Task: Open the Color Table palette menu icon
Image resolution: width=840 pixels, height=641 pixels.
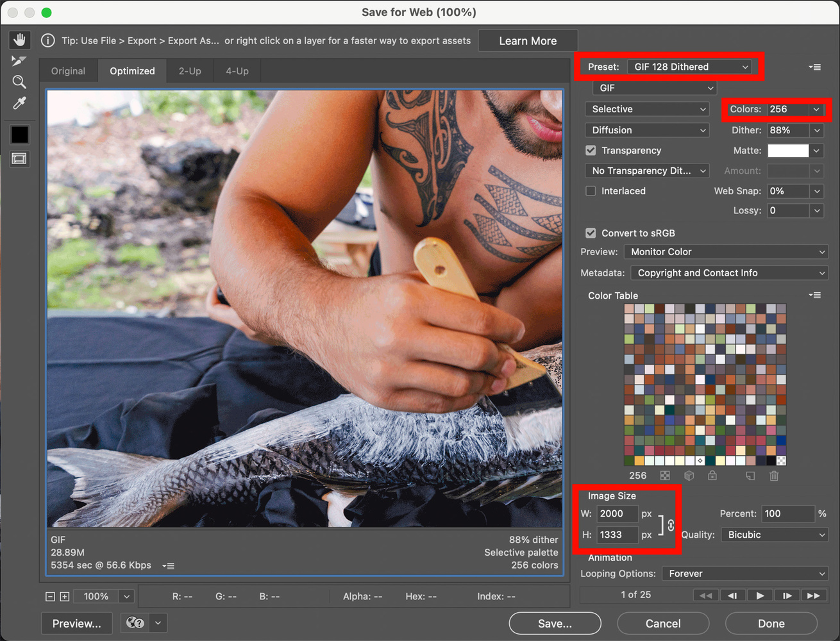Action: pyautogui.click(x=815, y=296)
